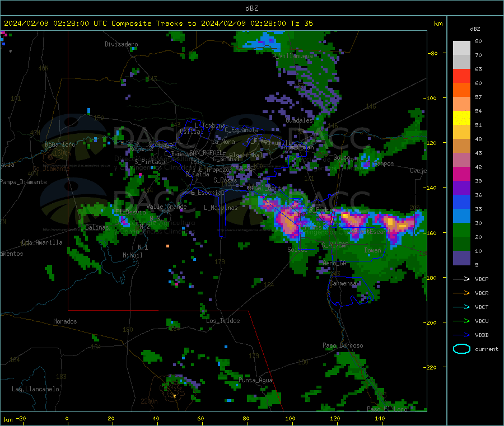Click the orange VBCR arrow in legend
Screen dimensions: 504x426
coord(461,293)
